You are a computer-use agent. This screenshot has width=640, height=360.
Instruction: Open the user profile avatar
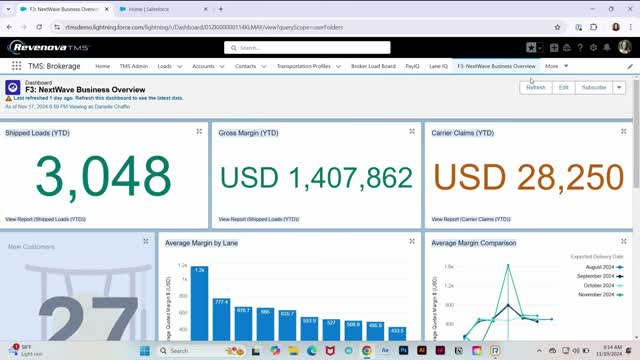pos(624,47)
